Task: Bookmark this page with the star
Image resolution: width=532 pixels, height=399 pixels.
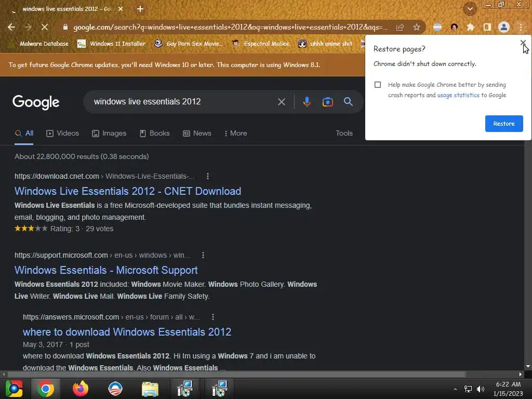Action: [x=417, y=27]
